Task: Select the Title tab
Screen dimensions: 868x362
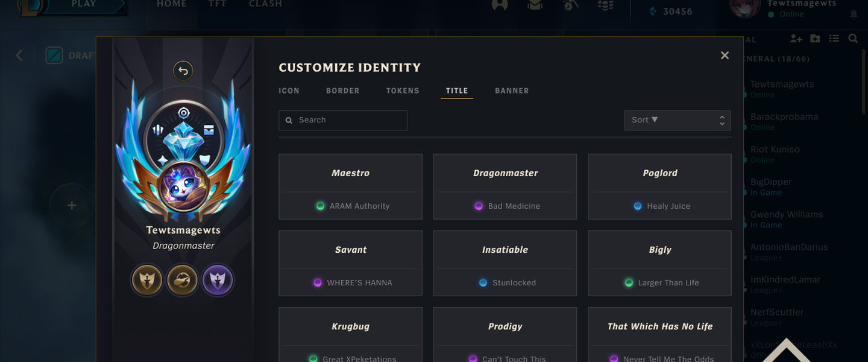Action: pos(457,91)
